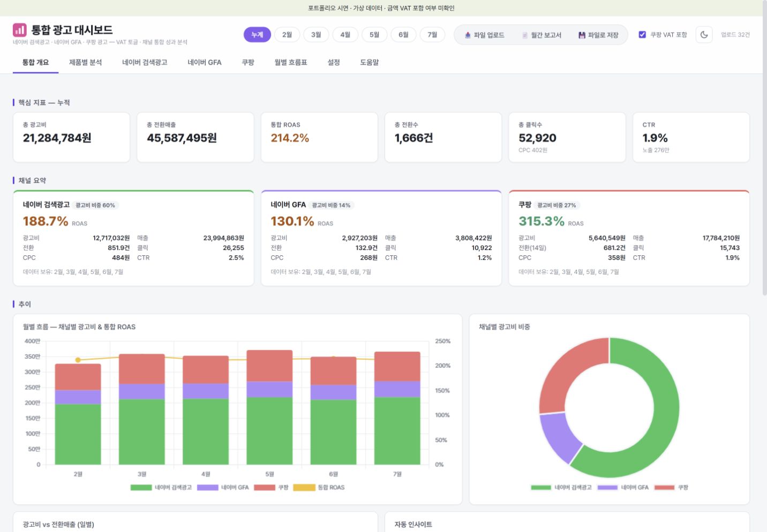
Task: Show data for 6월
Action: (x=403, y=35)
